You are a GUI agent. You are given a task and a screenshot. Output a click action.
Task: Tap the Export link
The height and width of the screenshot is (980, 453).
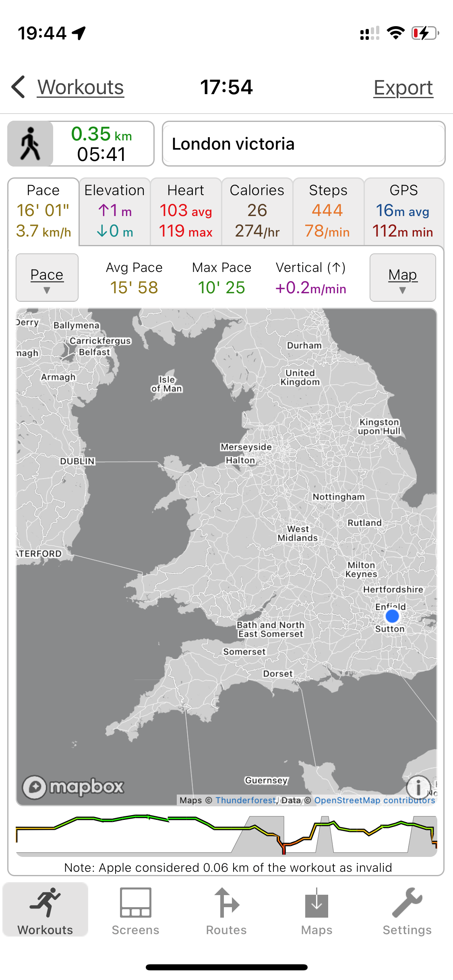(403, 88)
